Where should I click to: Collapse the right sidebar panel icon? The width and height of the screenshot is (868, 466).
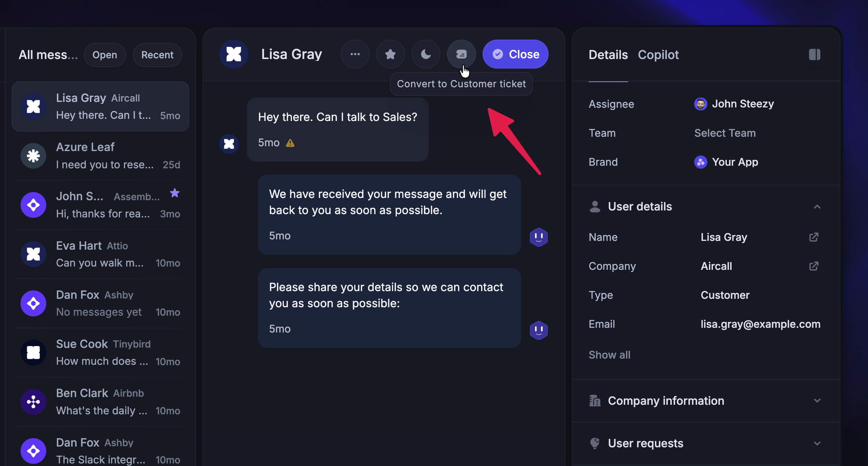pos(814,55)
